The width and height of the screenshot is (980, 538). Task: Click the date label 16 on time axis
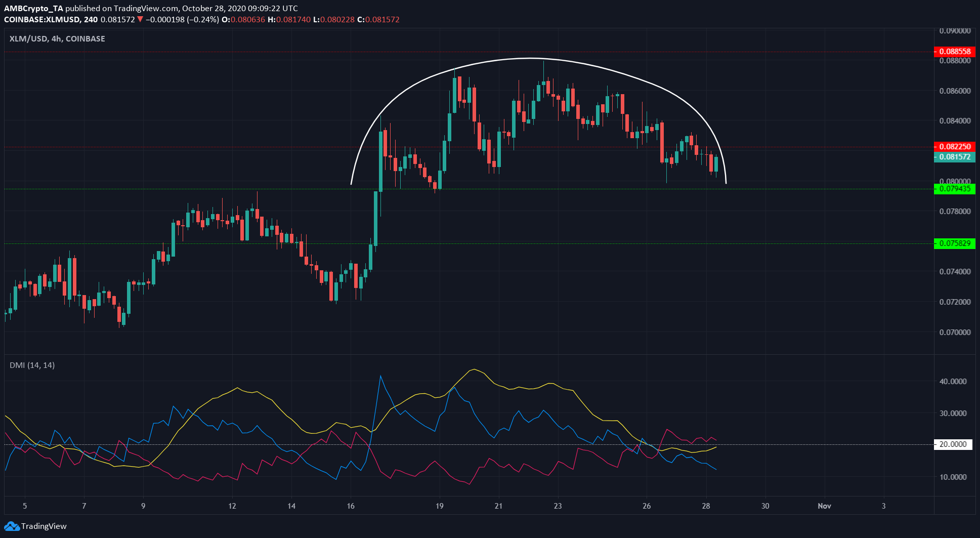[351, 506]
